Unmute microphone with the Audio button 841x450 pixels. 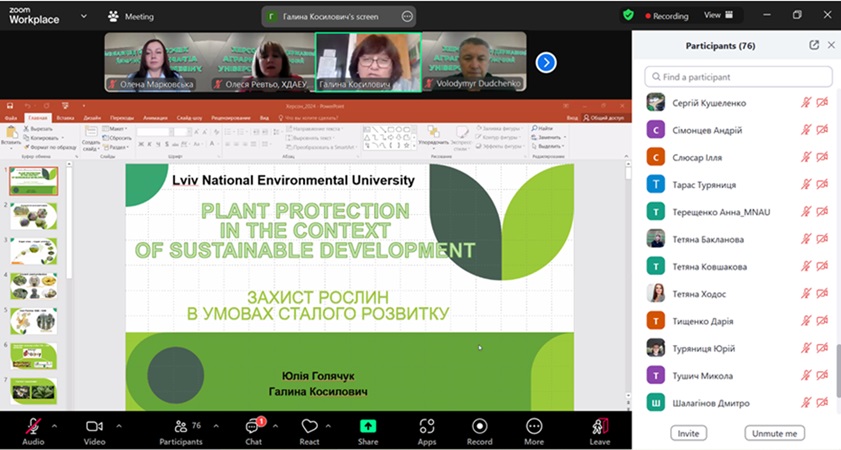click(33, 431)
